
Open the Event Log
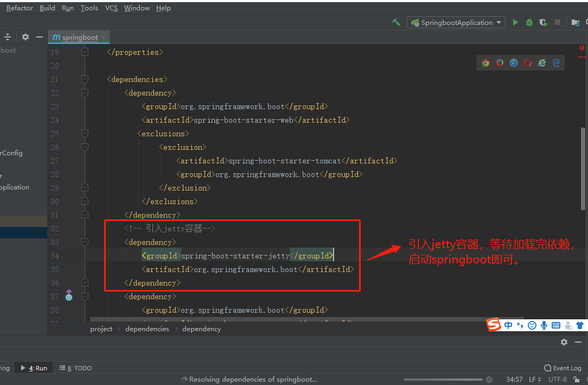(563, 368)
